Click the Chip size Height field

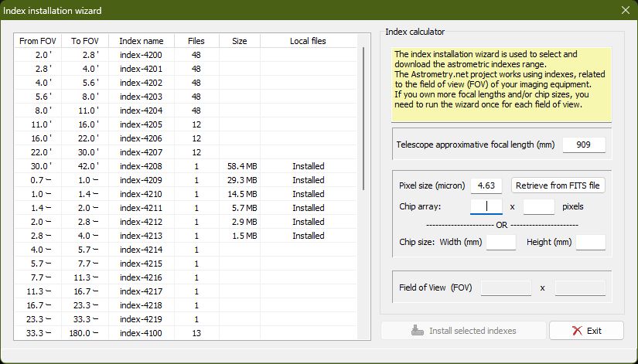point(591,242)
